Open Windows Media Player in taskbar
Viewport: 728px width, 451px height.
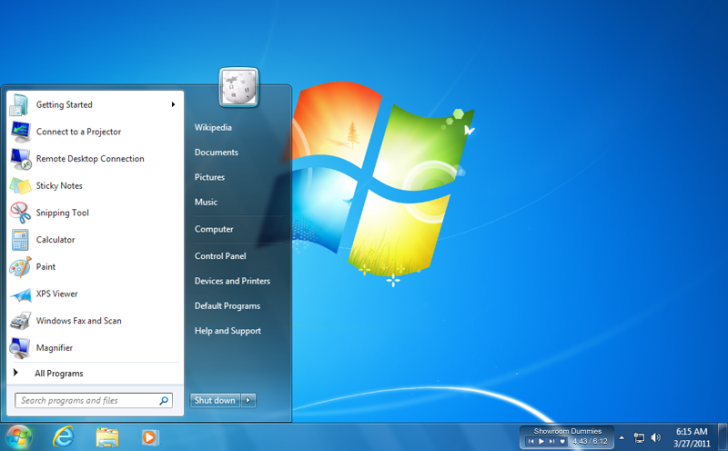click(x=150, y=437)
